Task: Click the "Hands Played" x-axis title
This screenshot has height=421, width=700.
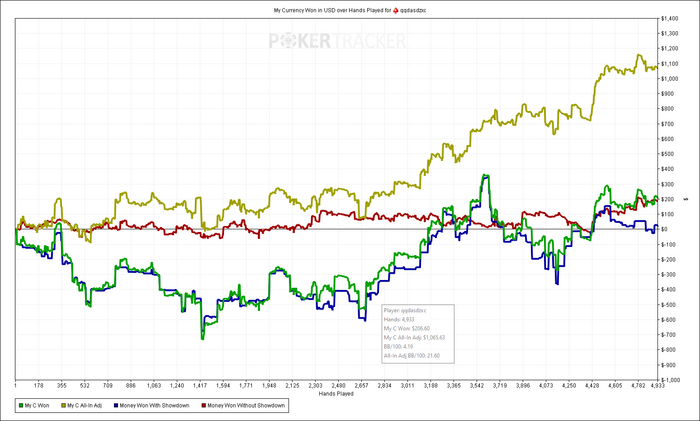Action: [336, 394]
